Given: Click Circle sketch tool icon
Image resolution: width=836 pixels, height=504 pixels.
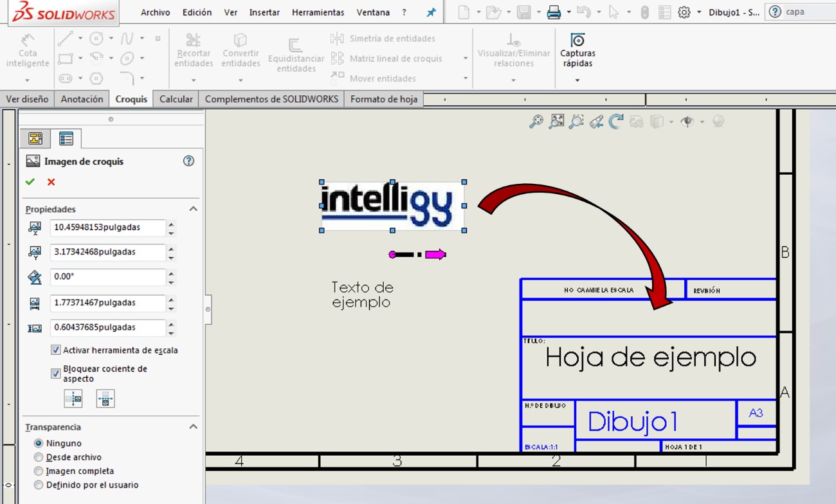Looking at the screenshot, I should tap(96, 39).
